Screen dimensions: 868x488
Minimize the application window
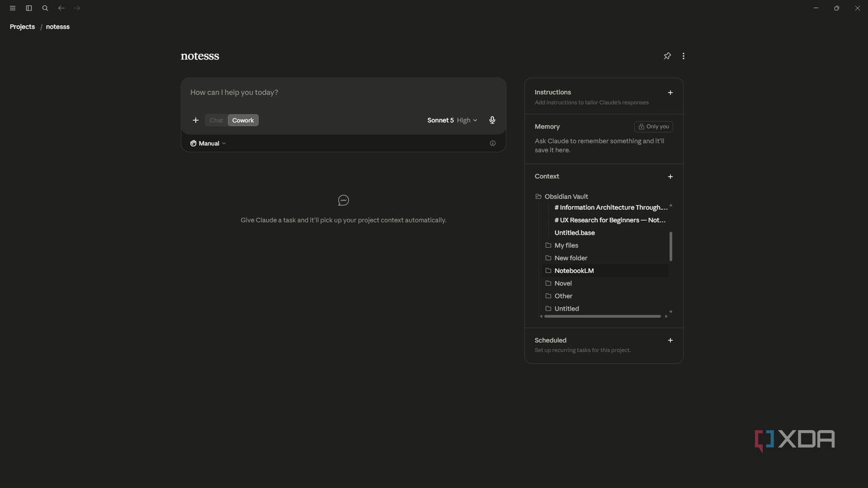[816, 8]
